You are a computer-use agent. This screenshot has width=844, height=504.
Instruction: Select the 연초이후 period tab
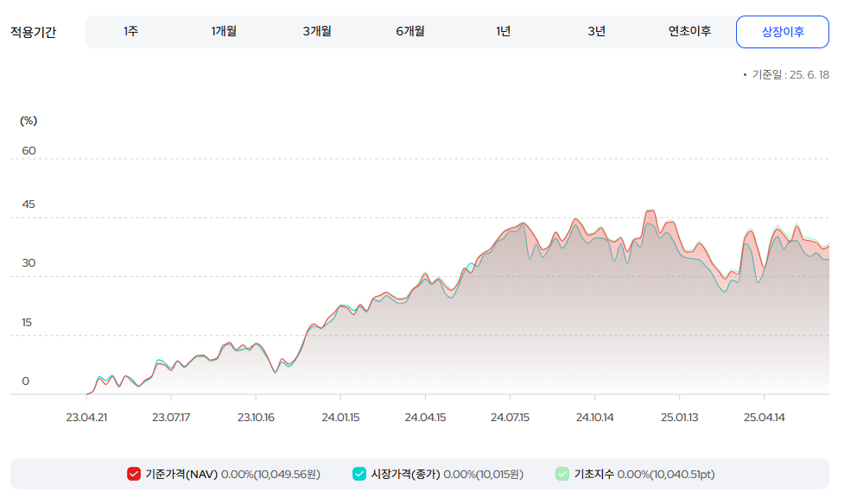[x=689, y=32]
